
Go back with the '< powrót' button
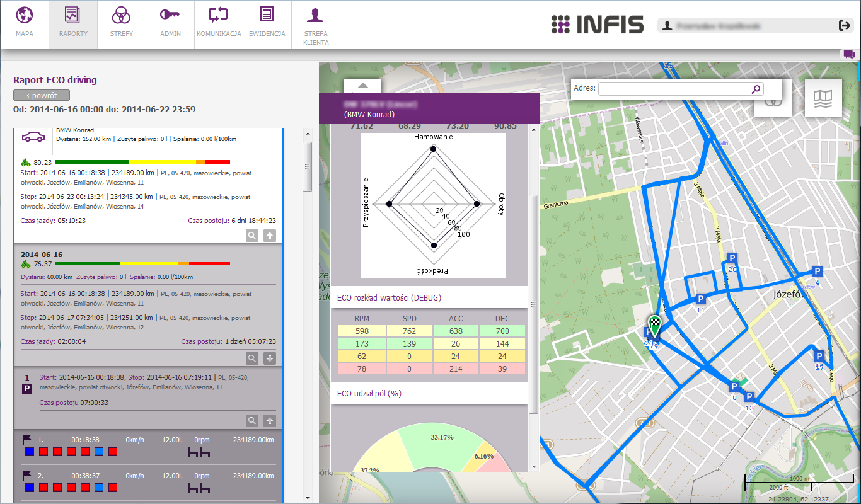(42, 95)
